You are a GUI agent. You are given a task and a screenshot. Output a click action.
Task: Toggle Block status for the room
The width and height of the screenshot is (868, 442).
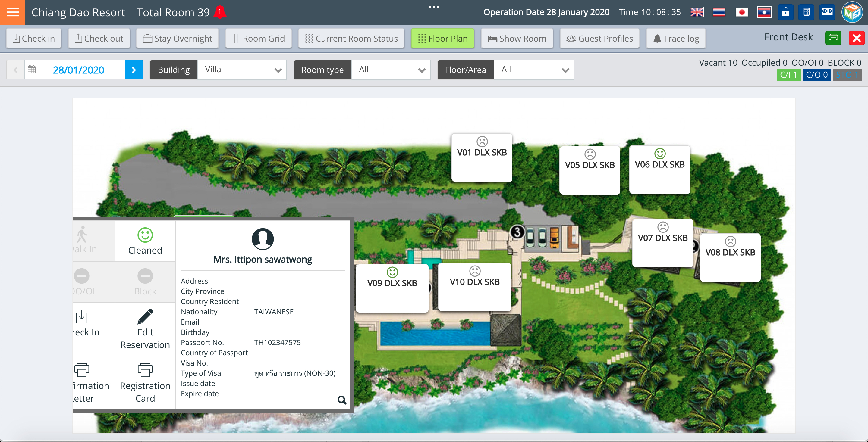click(145, 282)
